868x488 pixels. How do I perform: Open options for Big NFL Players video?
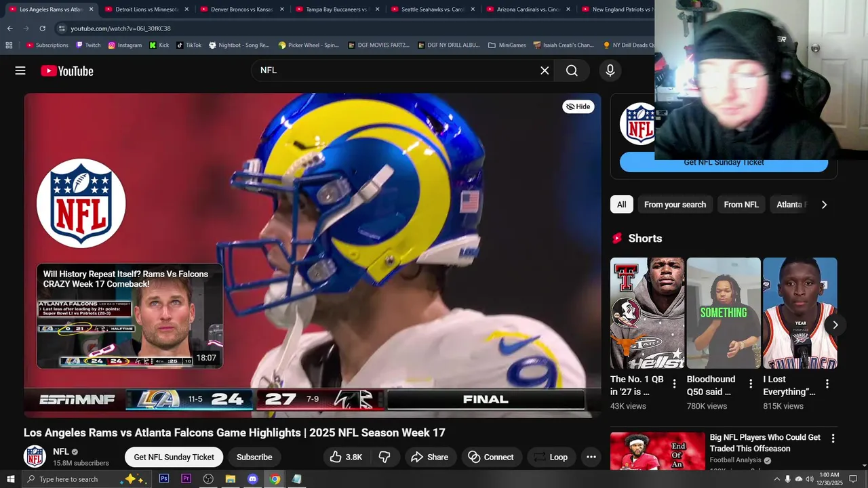pyautogui.click(x=833, y=439)
